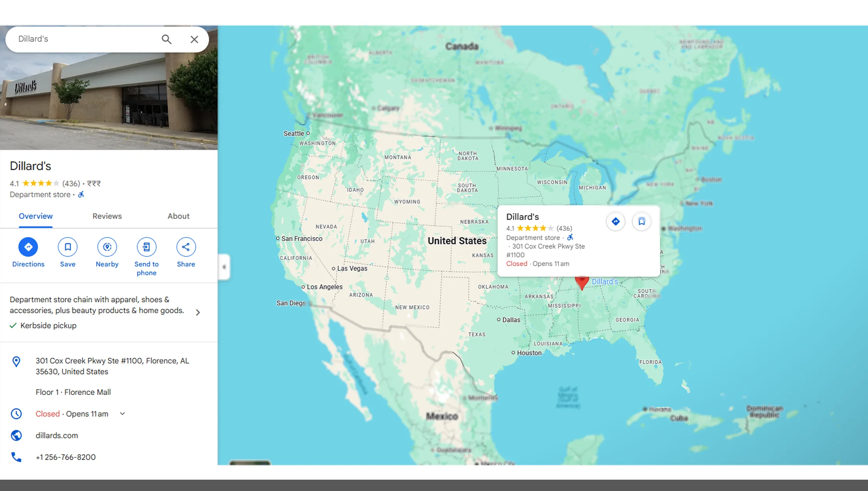
Task: Clear the search with the X icon
Action: point(194,39)
